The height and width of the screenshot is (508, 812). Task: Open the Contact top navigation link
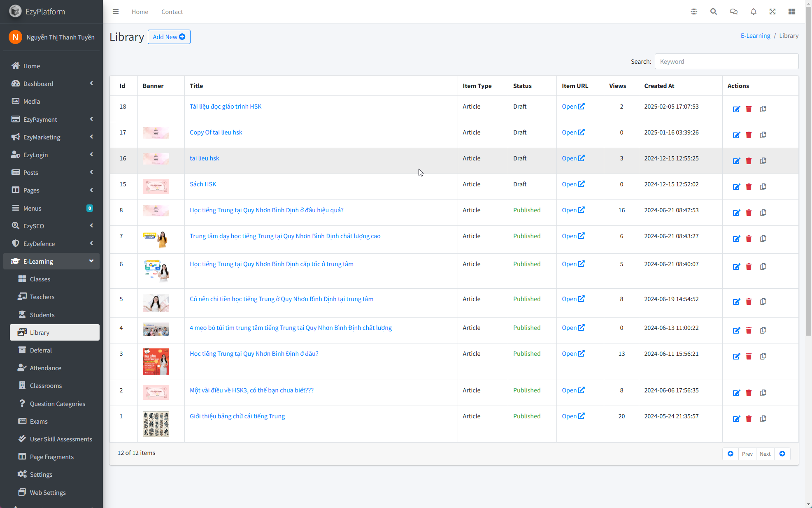(x=172, y=12)
